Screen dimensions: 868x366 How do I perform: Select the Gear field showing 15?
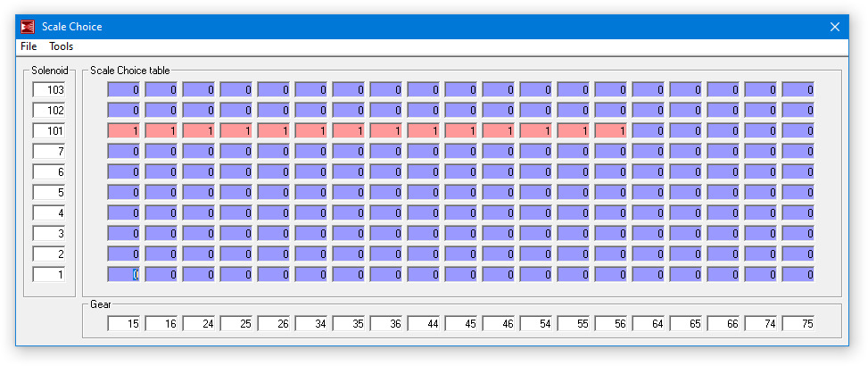pos(124,324)
